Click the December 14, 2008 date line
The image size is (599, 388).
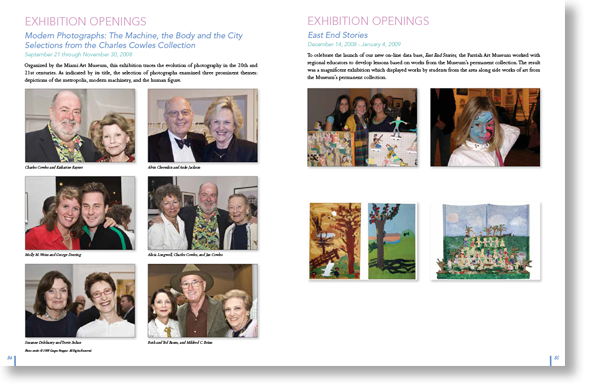354,44
